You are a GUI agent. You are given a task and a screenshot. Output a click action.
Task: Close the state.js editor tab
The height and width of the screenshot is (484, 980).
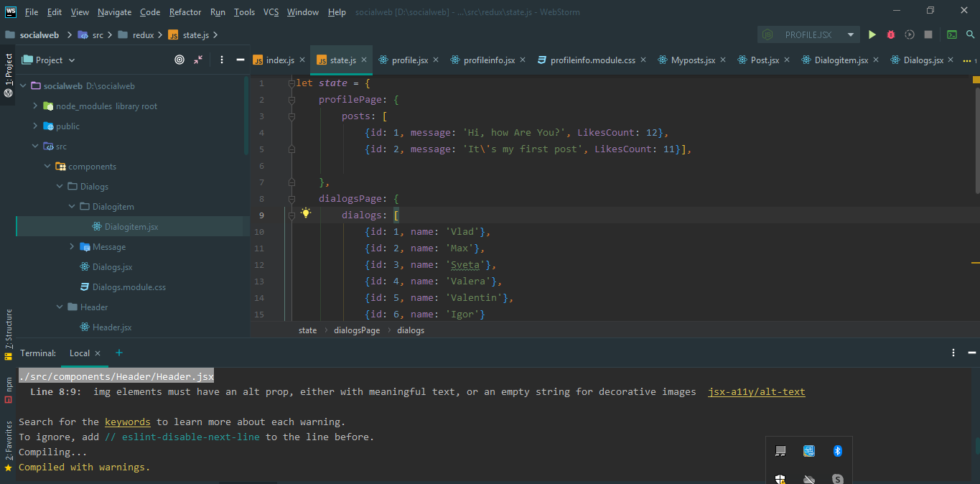pyautogui.click(x=365, y=60)
